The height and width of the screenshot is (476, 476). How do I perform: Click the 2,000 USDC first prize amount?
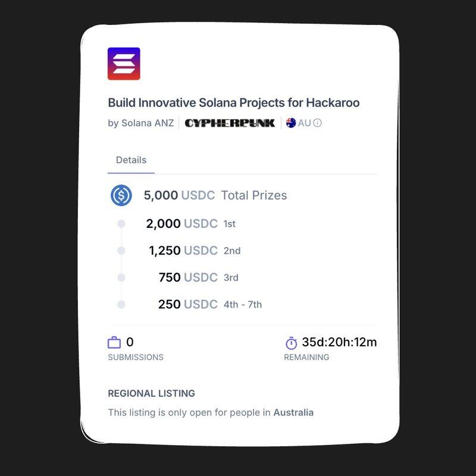[181, 224]
